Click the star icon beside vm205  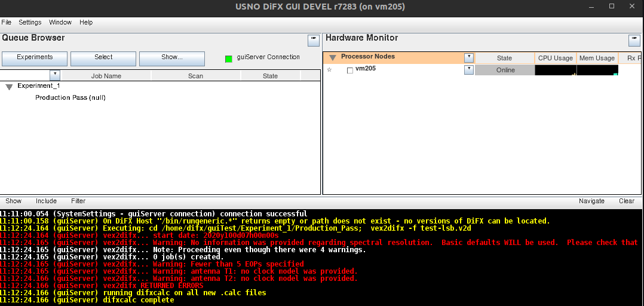[329, 70]
